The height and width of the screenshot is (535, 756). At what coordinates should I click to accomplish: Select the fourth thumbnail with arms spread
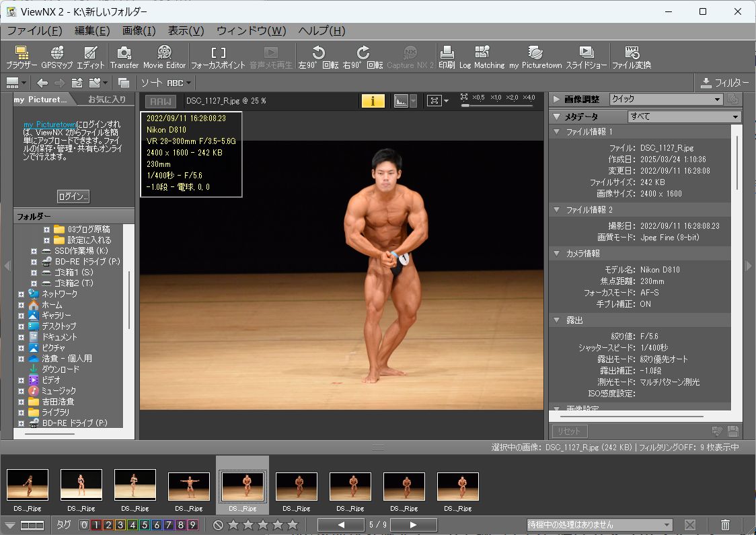pos(189,487)
